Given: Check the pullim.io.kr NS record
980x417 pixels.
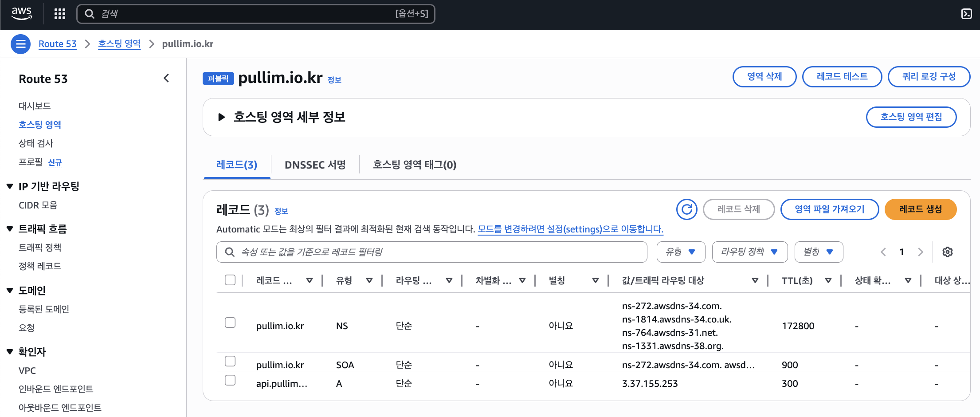Looking at the screenshot, I should click(x=230, y=323).
